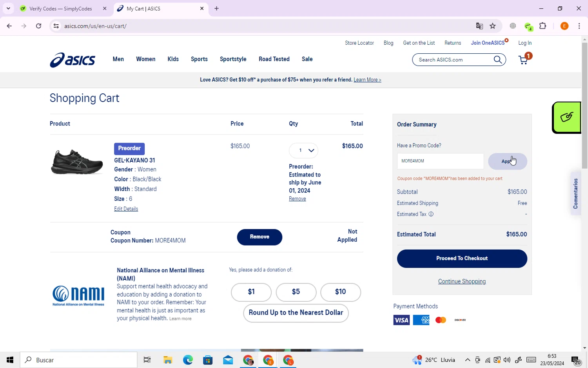Click the green feedback pen widget
The height and width of the screenshot is (368, 588).
pyautogui.click(x=566, y=118)
